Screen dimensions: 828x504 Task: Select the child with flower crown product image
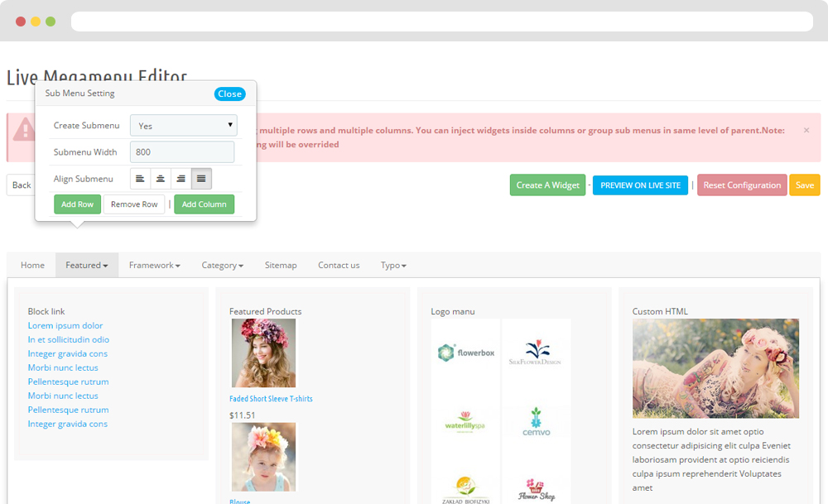coord(263,457)
